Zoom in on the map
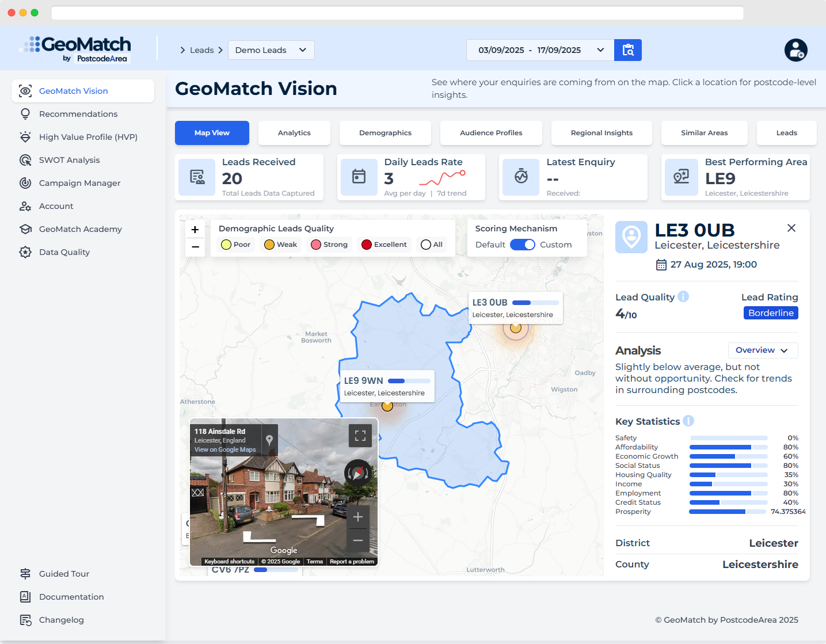The image size is (826, 644). [195, 230]
